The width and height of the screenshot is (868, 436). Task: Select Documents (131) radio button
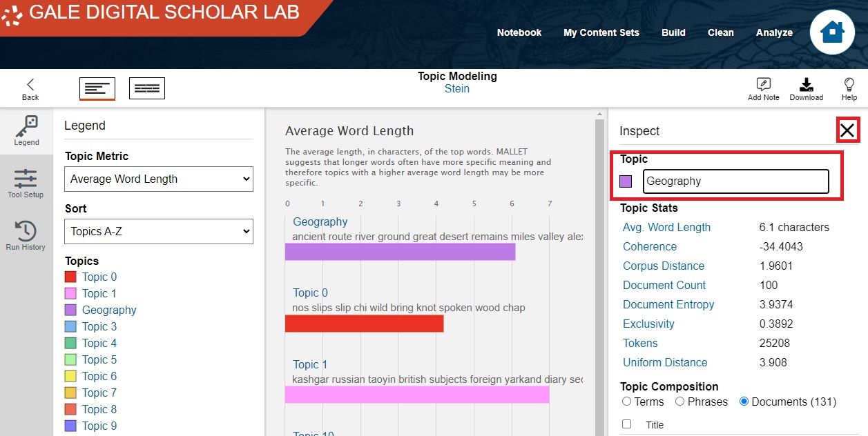(x=744, y=402)
